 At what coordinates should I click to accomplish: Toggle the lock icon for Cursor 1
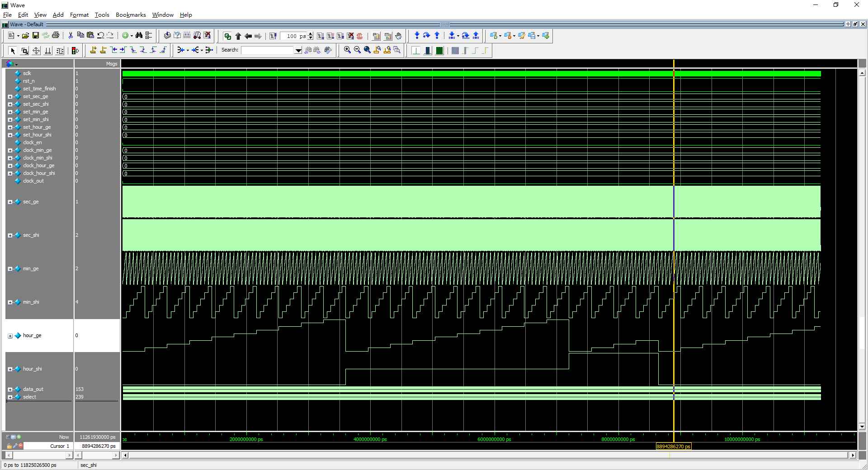tap(9, 446)
